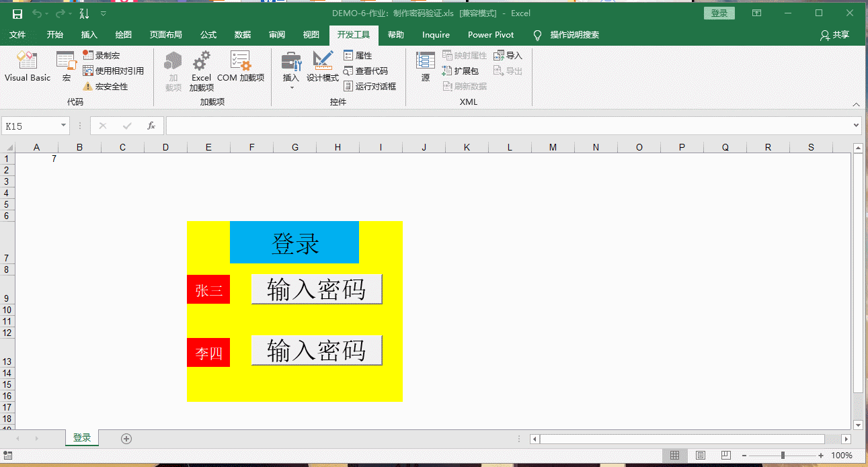Click horizontal scrollbar right arrow

point(846,439)
